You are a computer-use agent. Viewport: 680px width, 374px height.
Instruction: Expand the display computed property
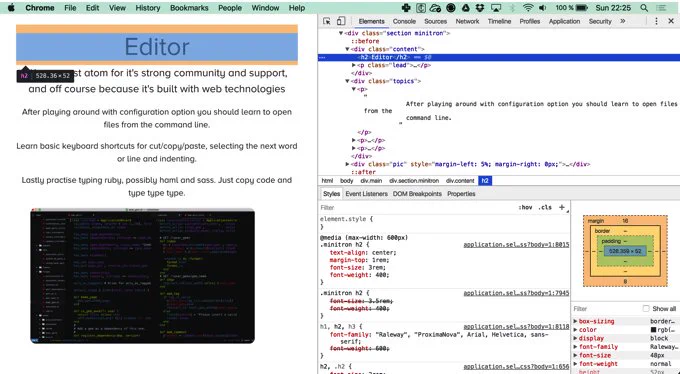575,338
